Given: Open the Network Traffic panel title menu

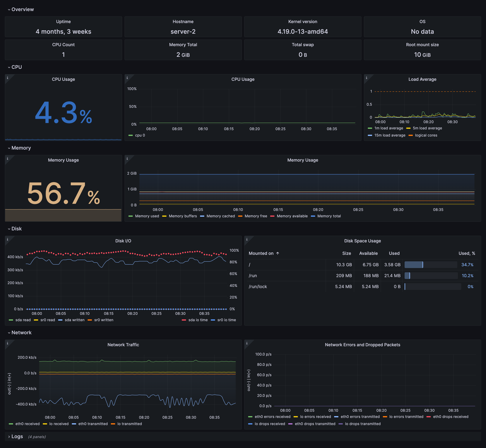Looking at the screenshot, I should (x=123, y=344).
